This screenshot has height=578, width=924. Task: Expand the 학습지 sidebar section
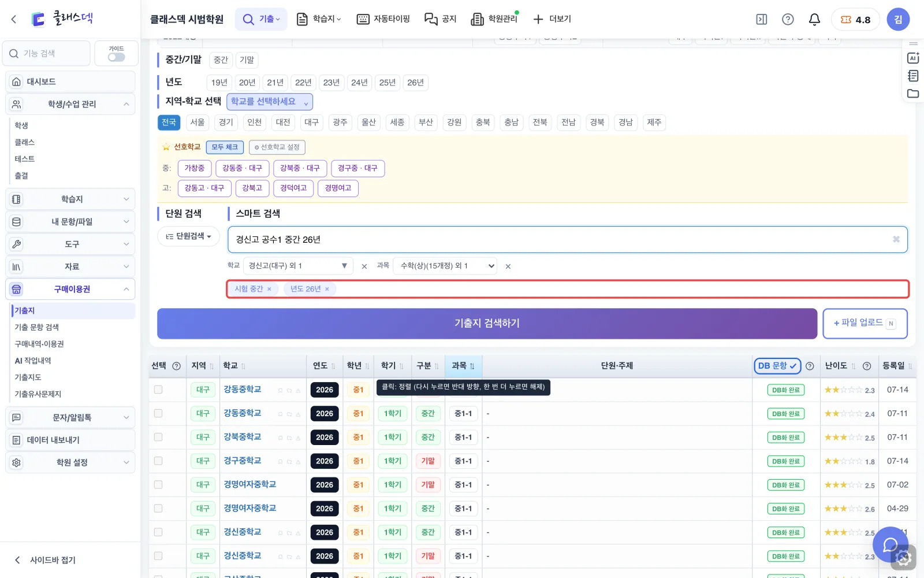click(70, 199)
